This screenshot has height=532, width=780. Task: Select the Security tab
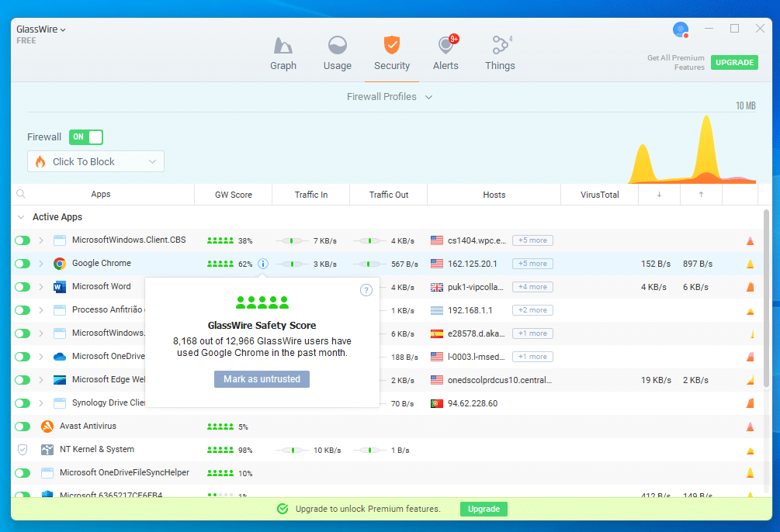pyautogui.click(x=392, y=54)
